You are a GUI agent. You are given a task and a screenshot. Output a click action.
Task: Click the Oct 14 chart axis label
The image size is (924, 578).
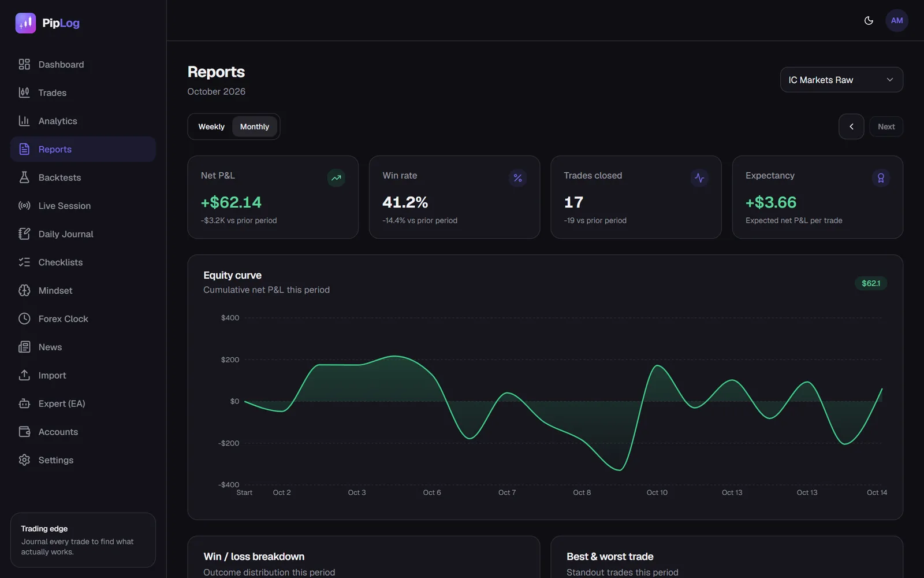pyautogui.click(x=877, y=492)
